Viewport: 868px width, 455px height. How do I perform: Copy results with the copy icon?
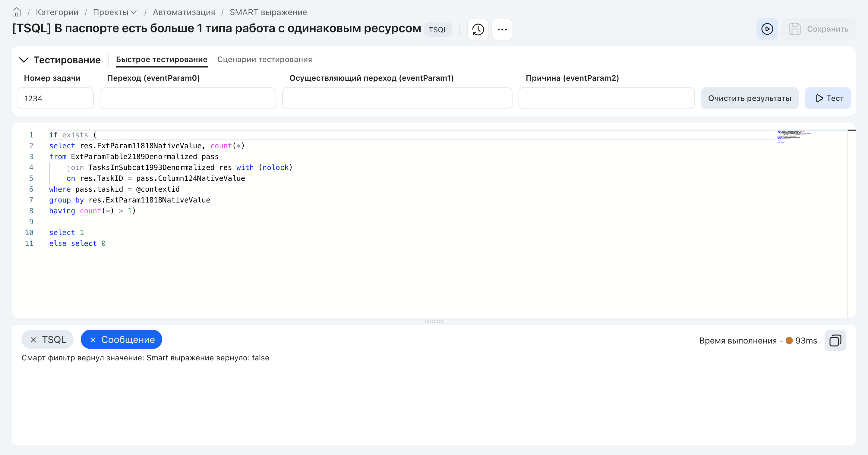click(835, 340)
